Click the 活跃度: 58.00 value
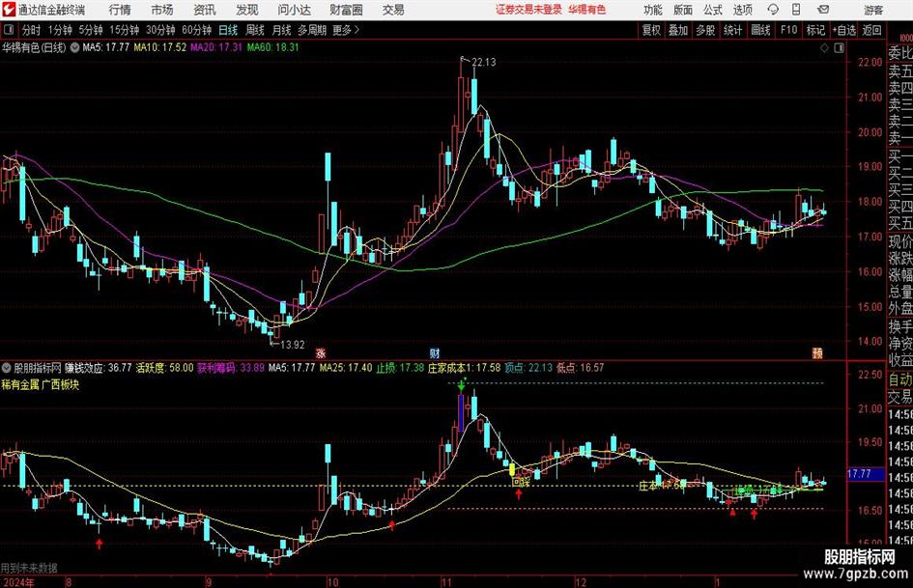Screen dimensions: 913x588 [x=165, y=368]
